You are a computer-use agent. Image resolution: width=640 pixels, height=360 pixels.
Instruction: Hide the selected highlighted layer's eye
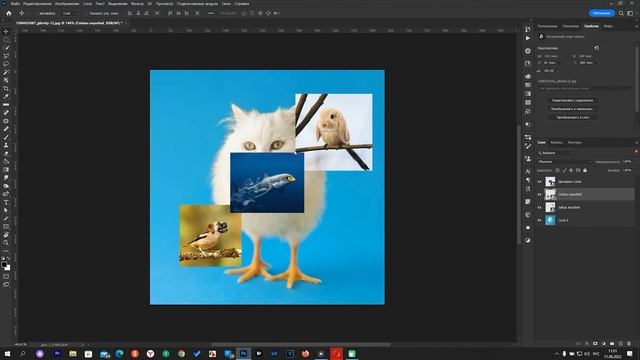point(539,195)
